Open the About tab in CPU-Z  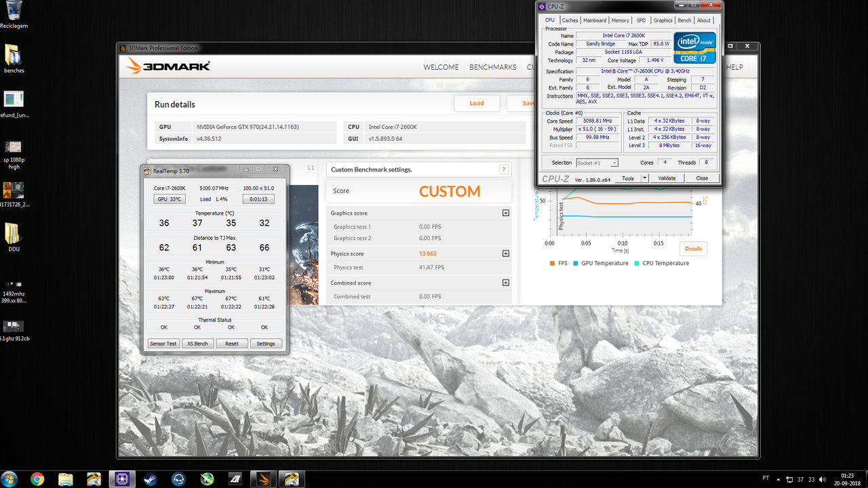point(704,20)
